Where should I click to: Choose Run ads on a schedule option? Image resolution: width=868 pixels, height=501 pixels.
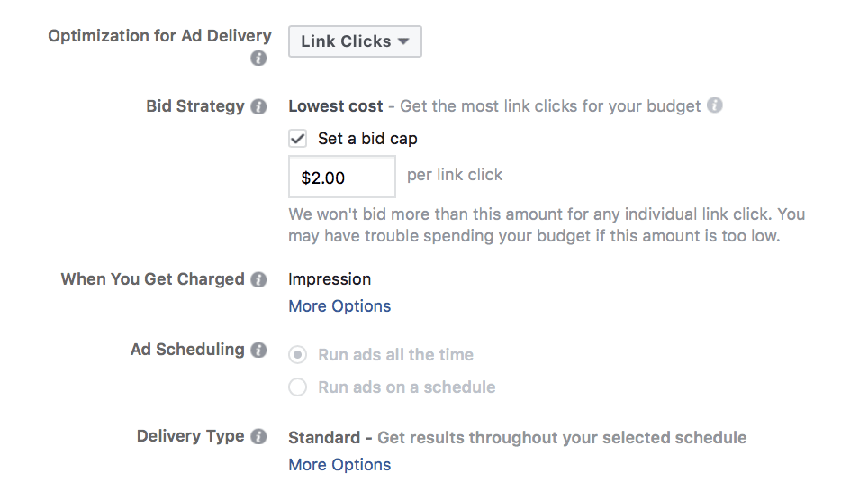297,387
